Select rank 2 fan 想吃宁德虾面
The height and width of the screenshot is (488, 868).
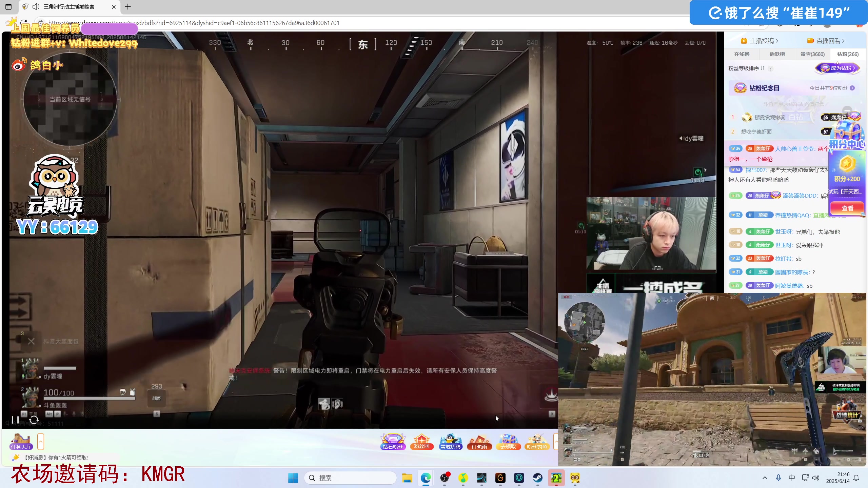[x=756, y=132]
